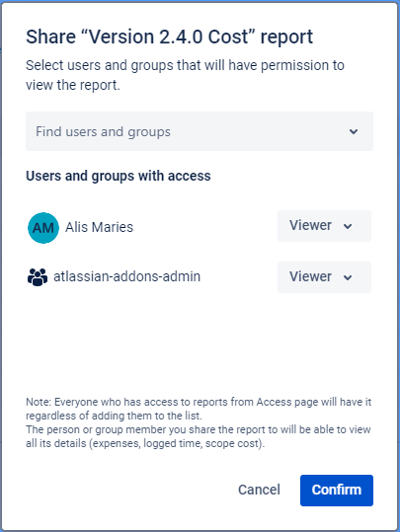Select the Alis Maries user name
Image resolution: width=400 pixels, height=532 pixels.
(99, 227)
